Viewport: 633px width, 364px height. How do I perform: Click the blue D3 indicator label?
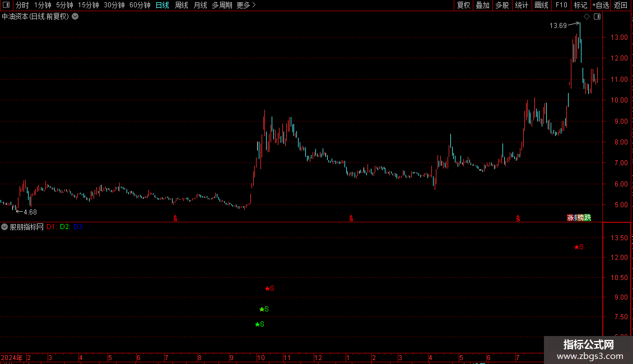coord(78,227)
